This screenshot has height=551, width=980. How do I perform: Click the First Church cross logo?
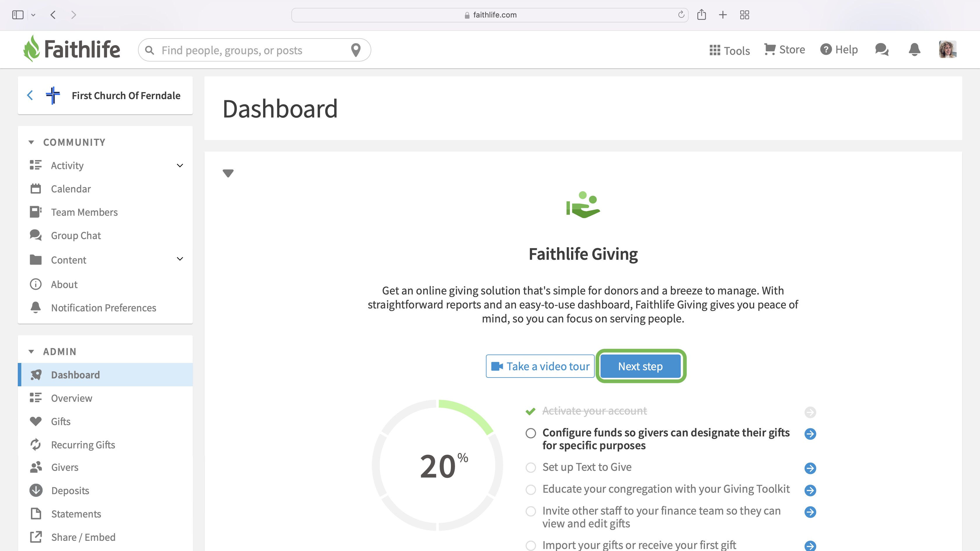pyautogui.click(x=53, y=95)
